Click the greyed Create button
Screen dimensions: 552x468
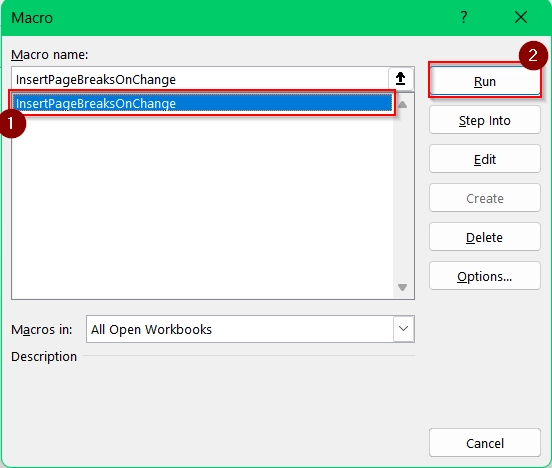[x=485, y=198]
